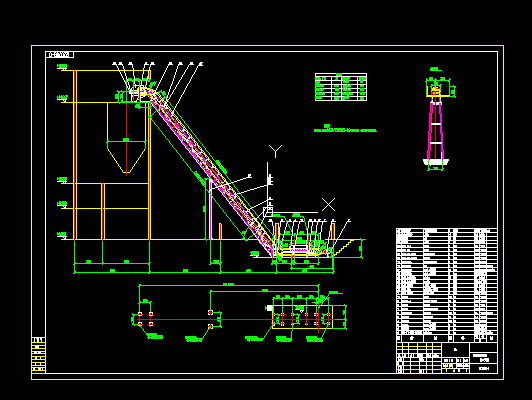
Task: Select the UCS origin square box
Action: (268, 212)
